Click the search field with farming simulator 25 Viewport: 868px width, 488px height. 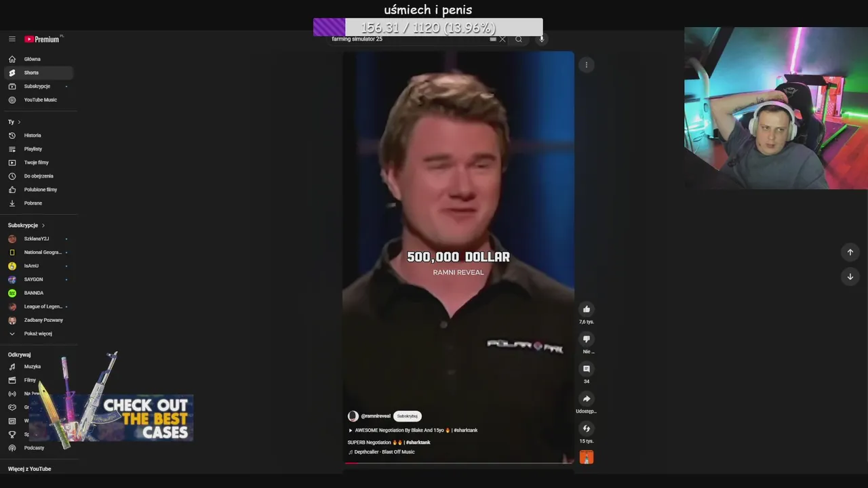[407, 39]
